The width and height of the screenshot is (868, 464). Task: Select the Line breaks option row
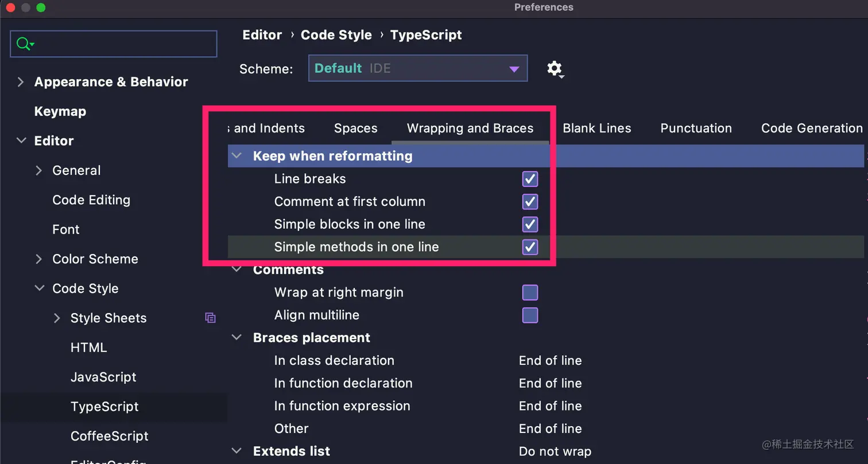coord(546,179)
